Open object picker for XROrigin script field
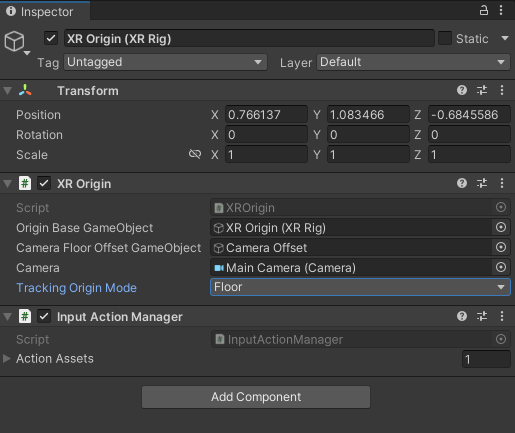Screen dimensions: 515x433 point(501,207)
